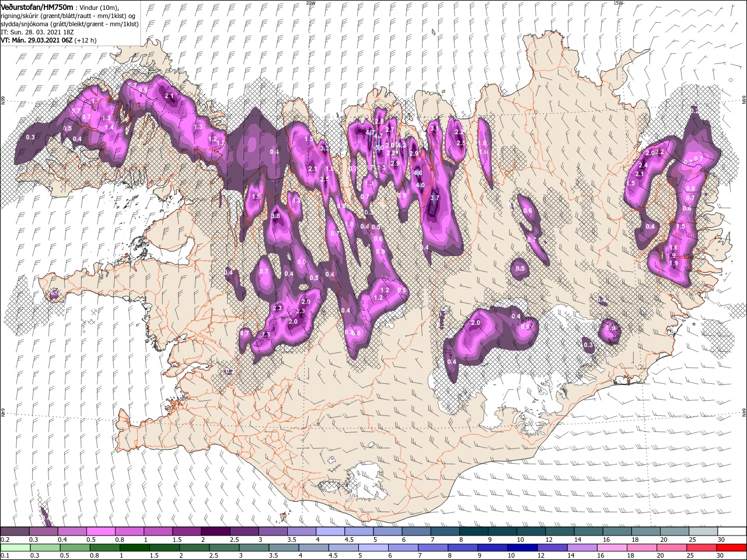The height and width of the screenshot is (560, 747).
Task: Select the medium green 0.5 swatch in the bottom legend row
Action: pyautogui.click(x=74, y=548)
